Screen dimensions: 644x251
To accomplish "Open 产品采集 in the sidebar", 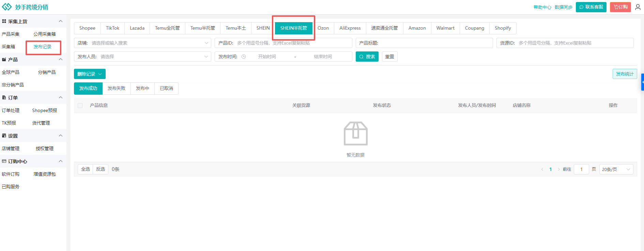I will (11, 34).
